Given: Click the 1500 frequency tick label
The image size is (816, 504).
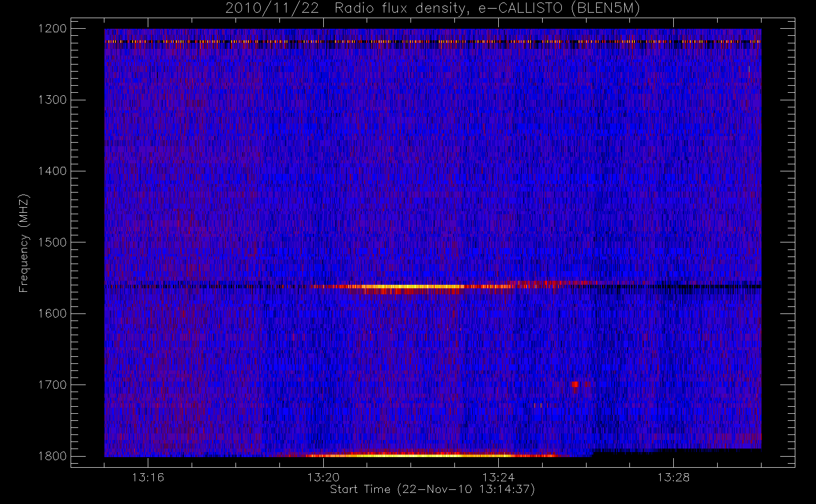Looking at the screenshot, I should tap(52, 242).
